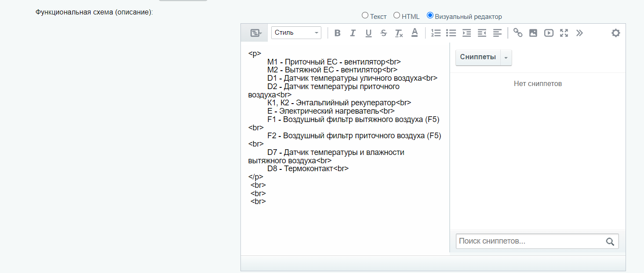Insert an image
Image resolution: width=644 pixels, height=273 pixels.
[x=533, y=33]
